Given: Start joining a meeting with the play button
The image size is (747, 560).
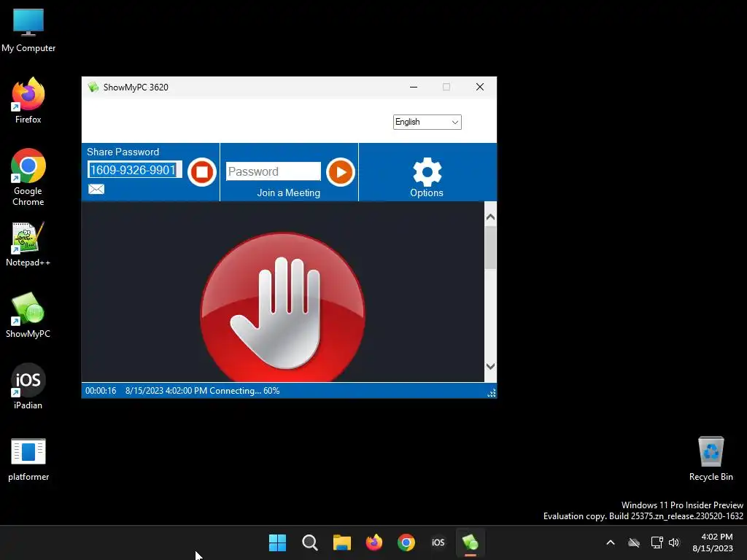Looking at the screenshot, I should pyautogui.click(x=340, y=172).
